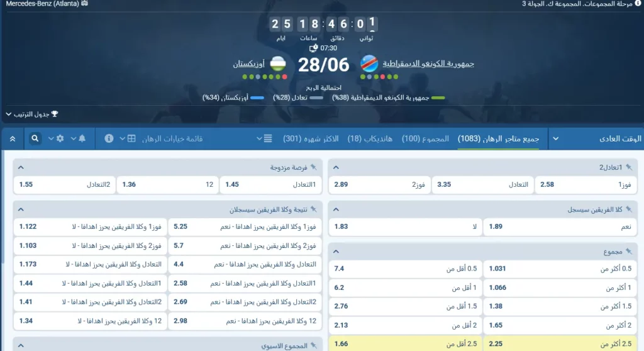
Task: Open the قائمة خيارات الرهان dropdown arrow
Action: click(259, 138)
